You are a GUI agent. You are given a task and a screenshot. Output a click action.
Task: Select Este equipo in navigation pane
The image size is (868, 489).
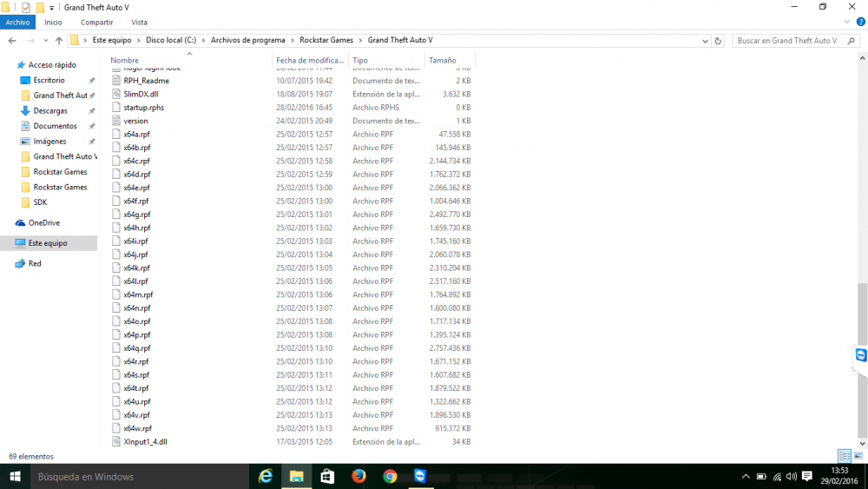click(x=48, y=243)
